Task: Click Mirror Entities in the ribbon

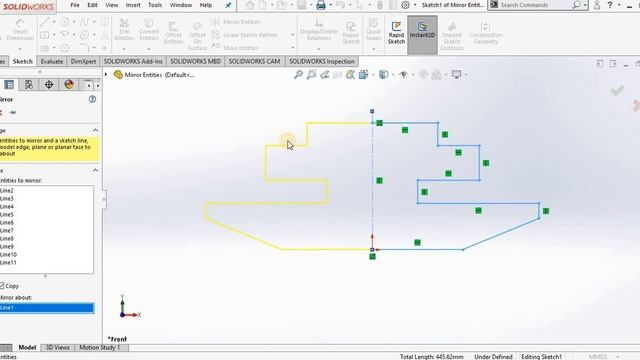Action: pos(236,22)
